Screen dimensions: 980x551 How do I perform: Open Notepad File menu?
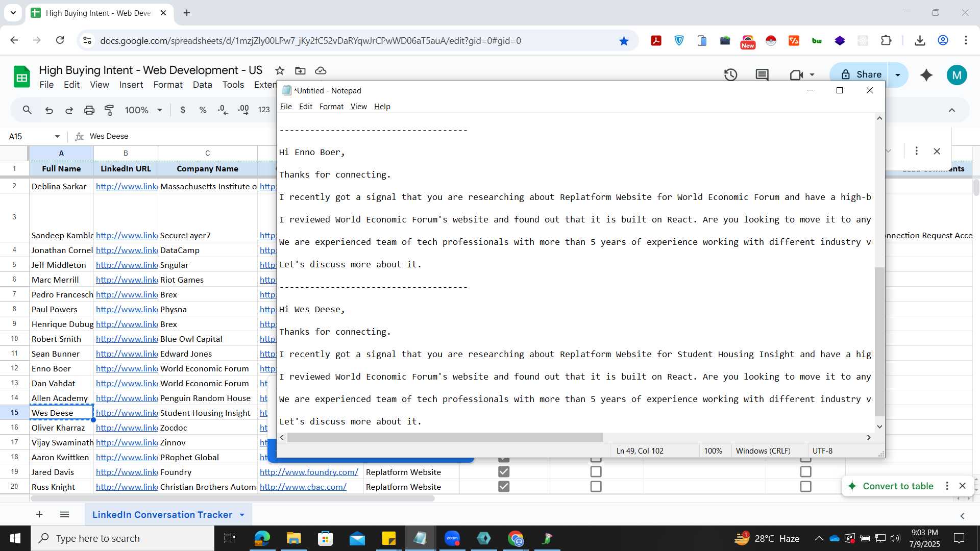point(286,107)
